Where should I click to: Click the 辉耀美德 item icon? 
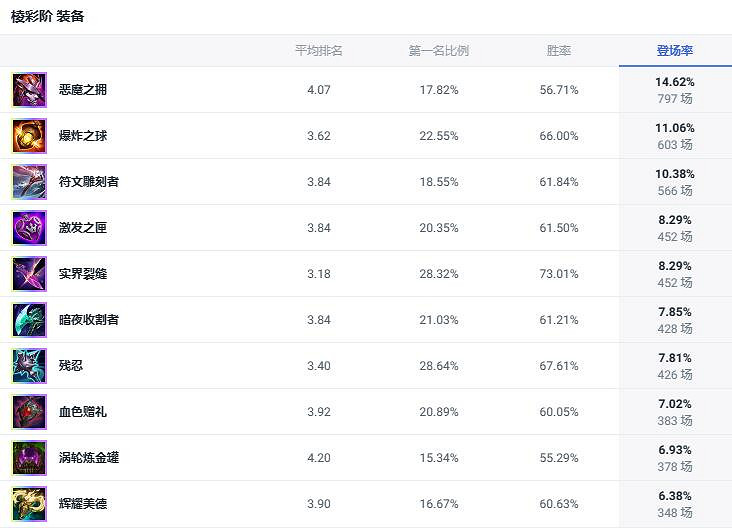29,503
